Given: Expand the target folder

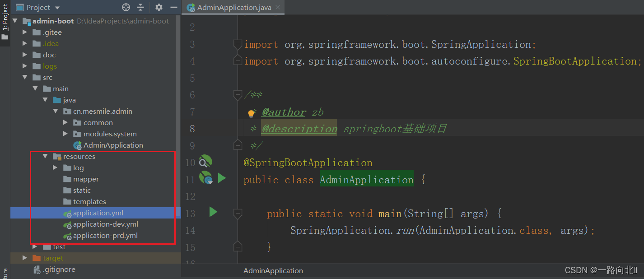Looking at the screenshot, I should 25,258.
